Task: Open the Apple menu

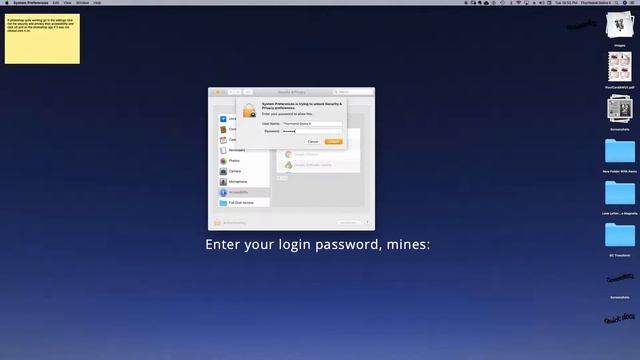Action: coord(6,3)
